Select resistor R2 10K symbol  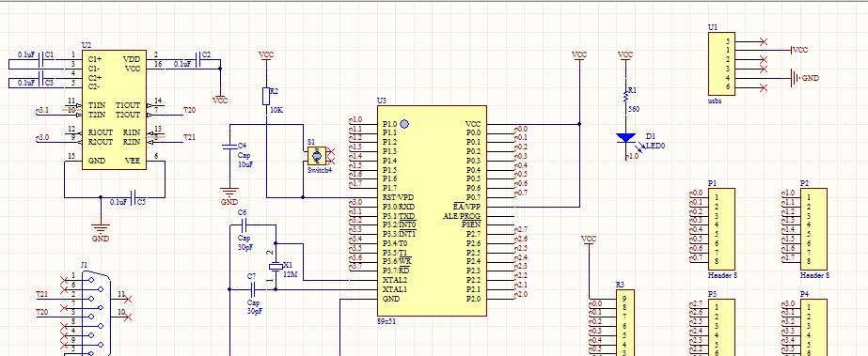pyautogui.click(x=266, y=96)
